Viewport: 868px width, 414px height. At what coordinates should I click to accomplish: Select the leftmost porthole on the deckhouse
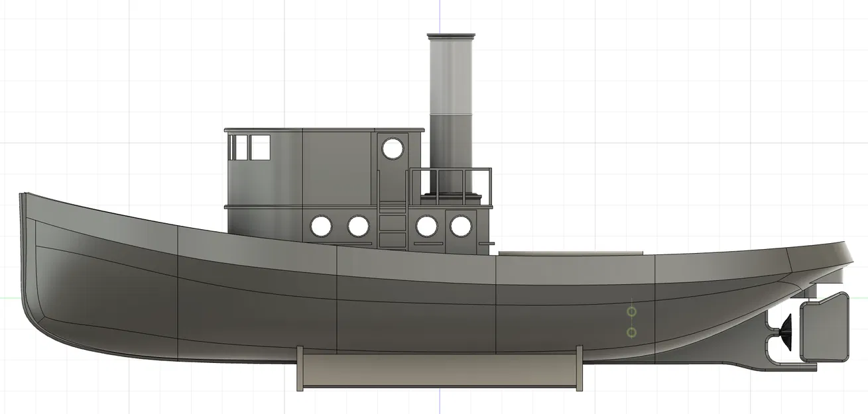322,225
